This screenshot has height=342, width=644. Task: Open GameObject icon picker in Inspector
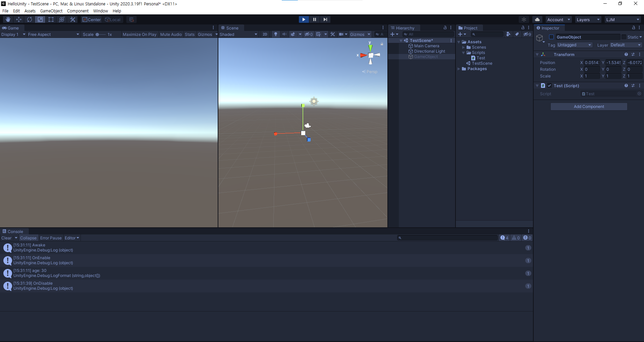click(x=540, y=38)
